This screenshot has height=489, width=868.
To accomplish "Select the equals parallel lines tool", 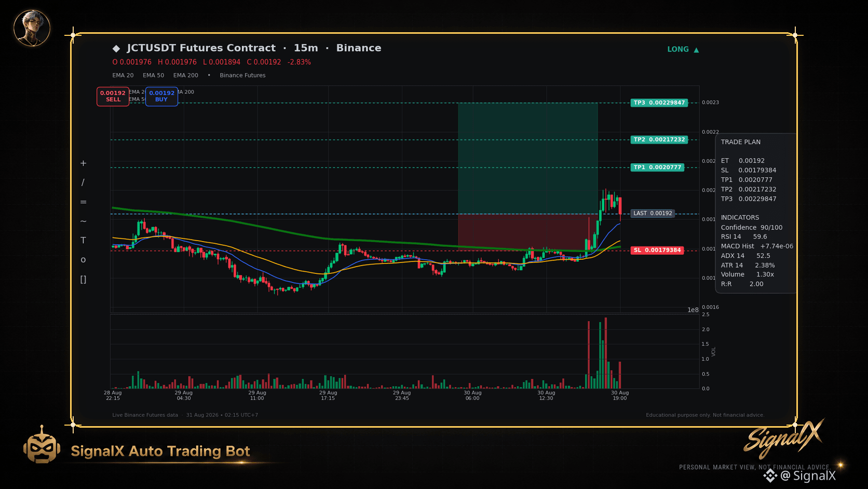I will 83,202.
